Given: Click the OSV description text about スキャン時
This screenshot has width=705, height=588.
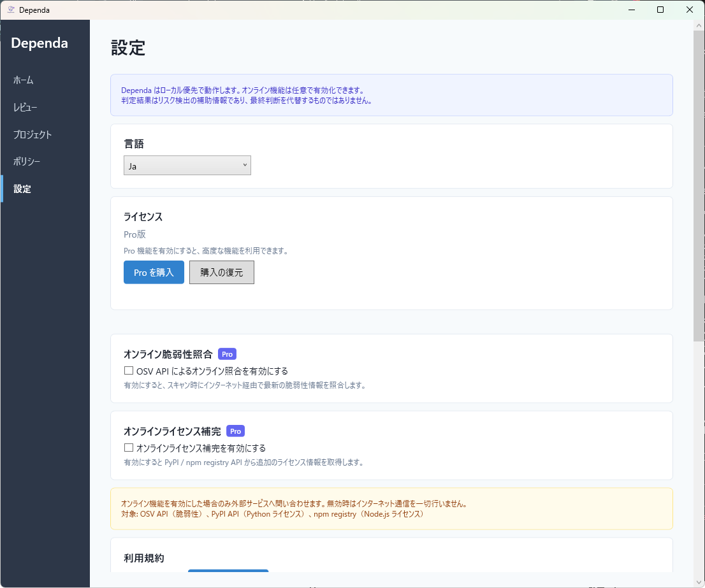Looking at the screenshot, I should coord(245,385).
